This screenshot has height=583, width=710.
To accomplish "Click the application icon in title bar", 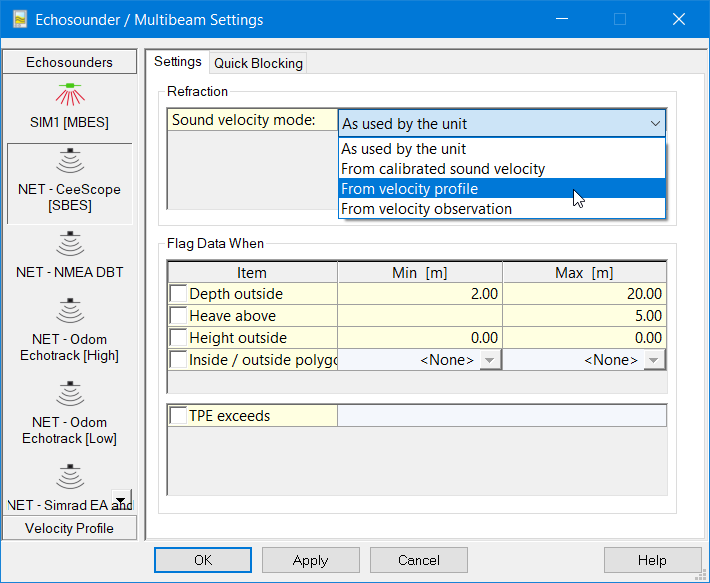I will click(x=20, y=20).
